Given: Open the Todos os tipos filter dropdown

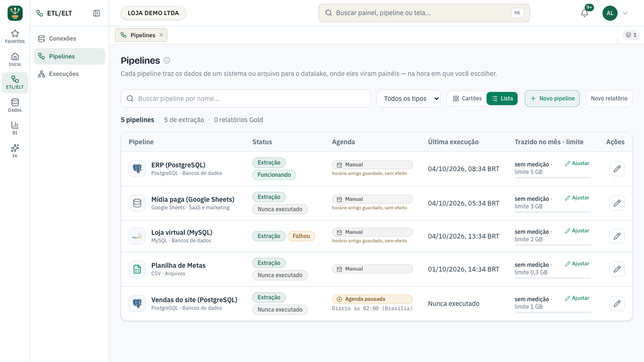Looking at the screenshot, I should [408, 99].
